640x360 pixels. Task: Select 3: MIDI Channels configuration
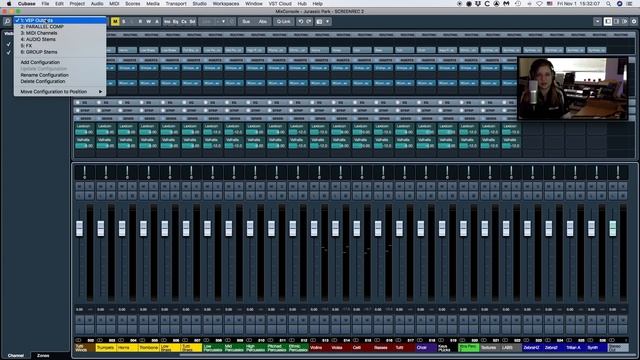pos(60,33)
